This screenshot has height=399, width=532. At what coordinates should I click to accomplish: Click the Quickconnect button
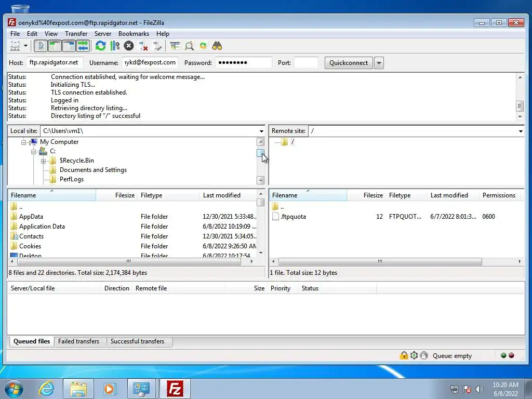tap(349, 63)
